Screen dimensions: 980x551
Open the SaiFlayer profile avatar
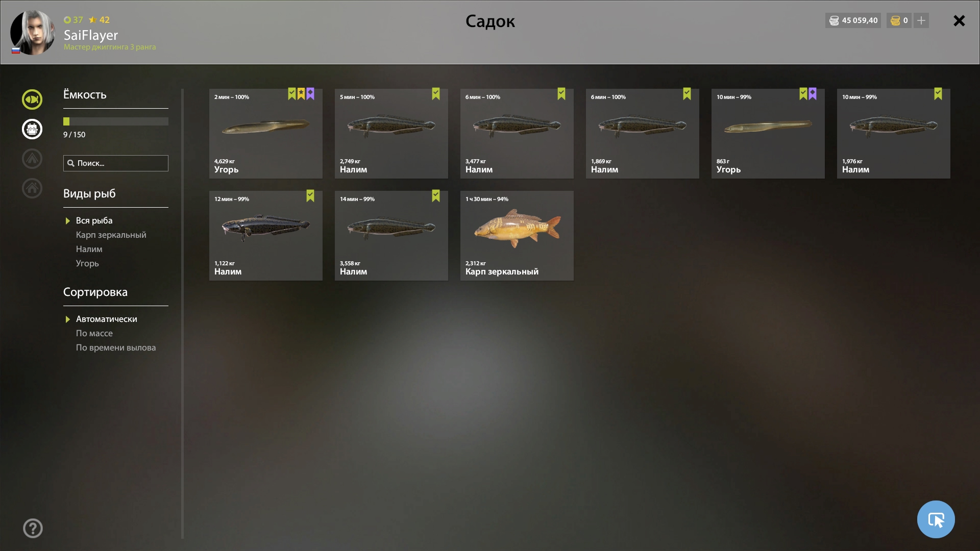33,32
